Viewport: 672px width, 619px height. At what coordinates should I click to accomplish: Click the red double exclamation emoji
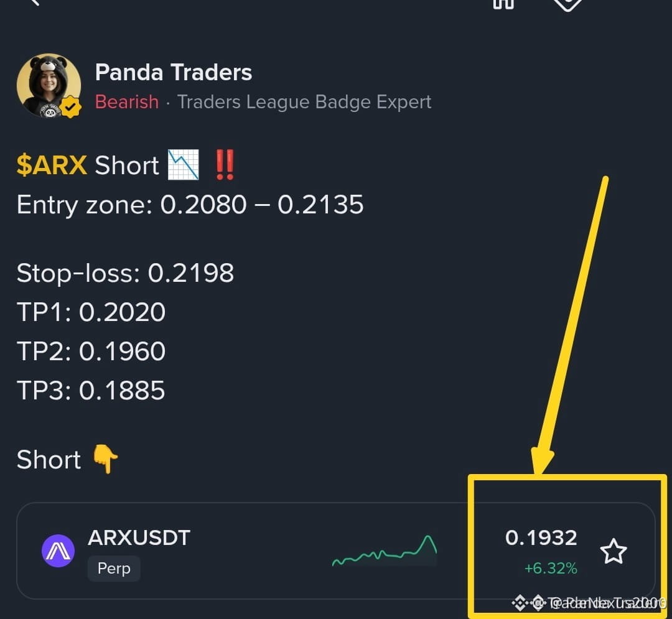coord(225,164)
